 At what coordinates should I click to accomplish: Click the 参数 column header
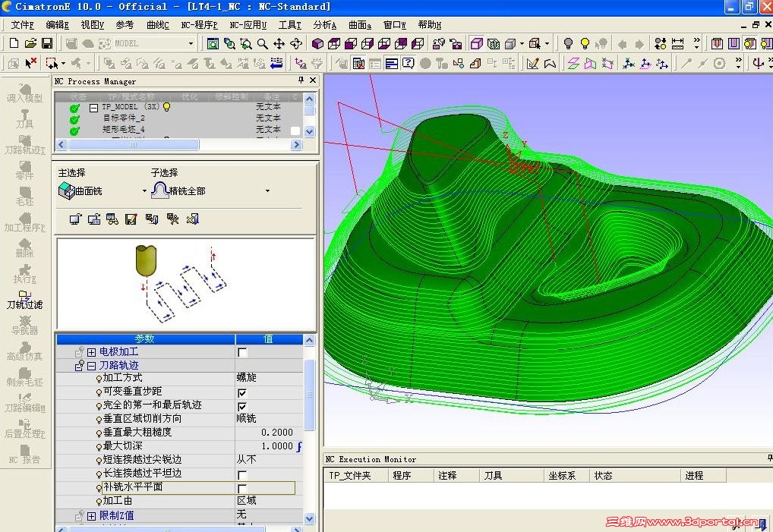(x=146, y=339)
